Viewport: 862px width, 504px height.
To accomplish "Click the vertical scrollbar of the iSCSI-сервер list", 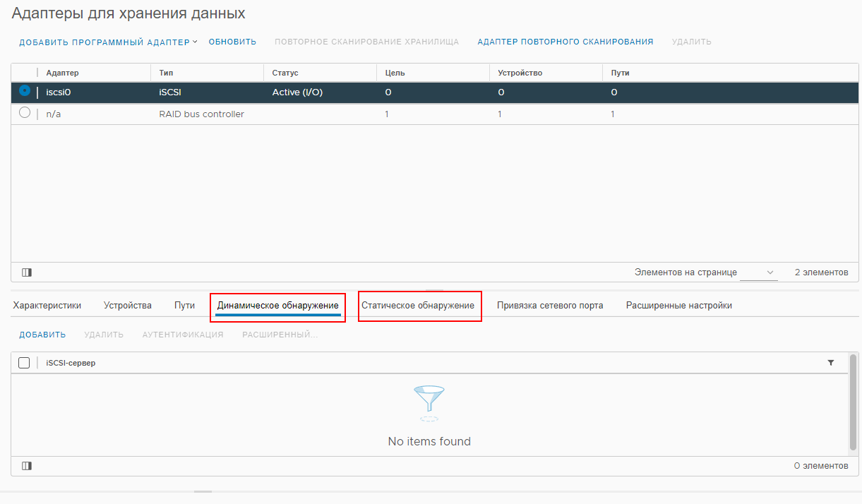I will coord(852,401).
